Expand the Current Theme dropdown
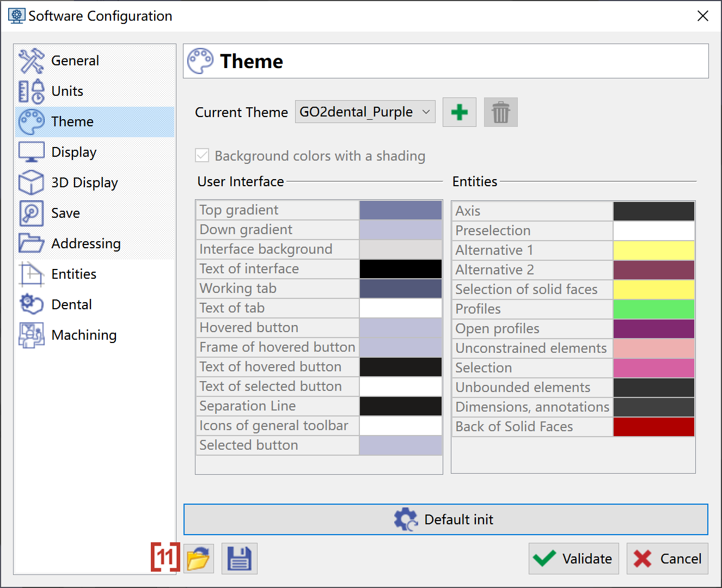 click(x=365, y=112)
